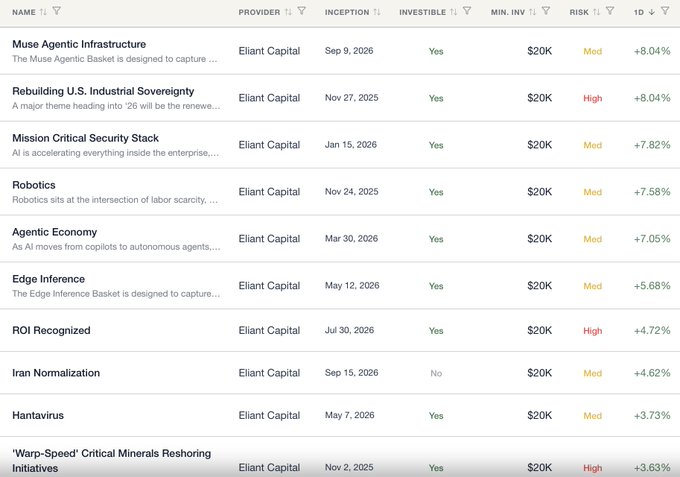
Task: Click the +7.58% one-day return
Action: pyautogui.click(x=652, y=192)
